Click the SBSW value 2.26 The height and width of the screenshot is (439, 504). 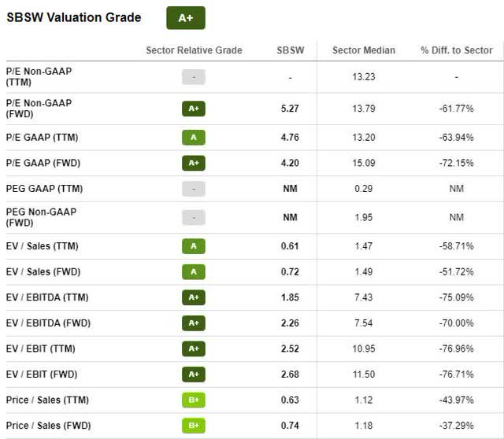click(x=290, y=323)
